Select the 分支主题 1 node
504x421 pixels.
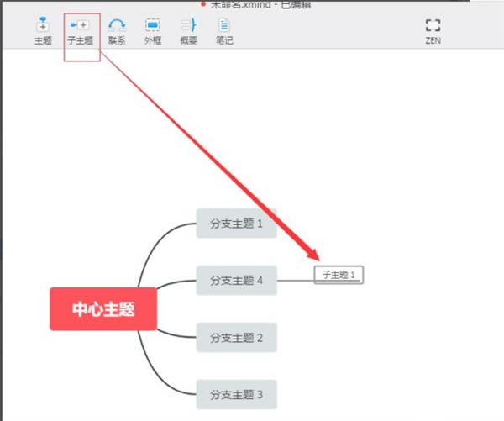[236, 224]
